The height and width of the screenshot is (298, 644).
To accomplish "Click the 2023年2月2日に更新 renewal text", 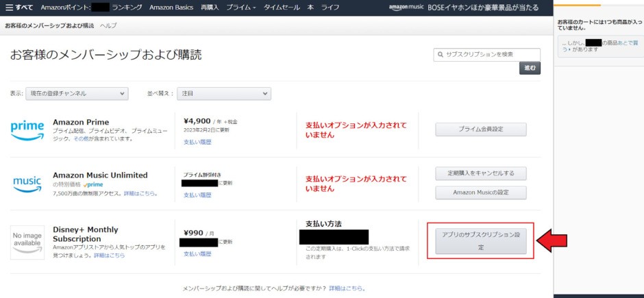I will [207, 130].
